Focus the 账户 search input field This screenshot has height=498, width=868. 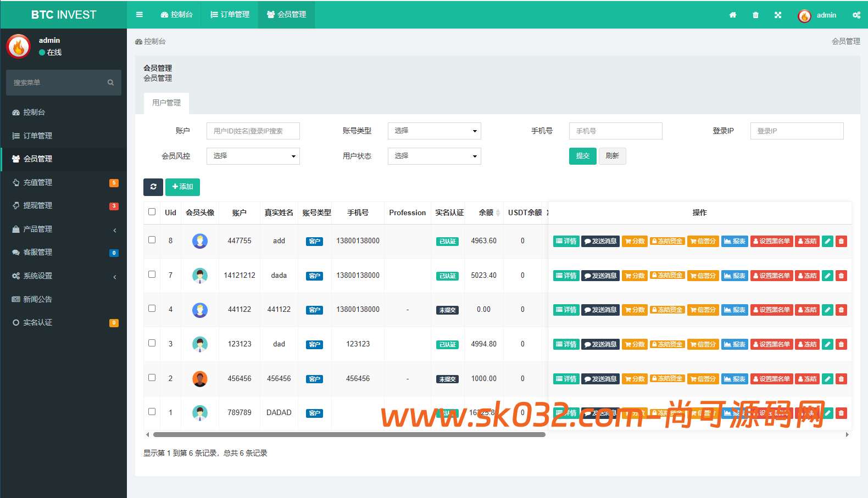click(253, 131)
